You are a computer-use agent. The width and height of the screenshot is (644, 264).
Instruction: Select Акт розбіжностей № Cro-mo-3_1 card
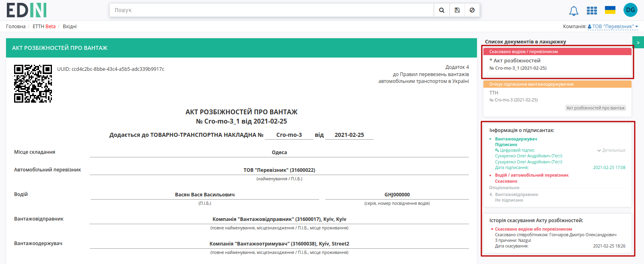coord(557,62)
